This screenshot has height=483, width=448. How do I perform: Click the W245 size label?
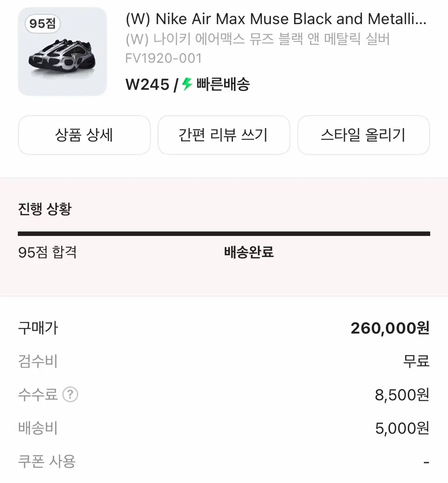tap(147, 85)
